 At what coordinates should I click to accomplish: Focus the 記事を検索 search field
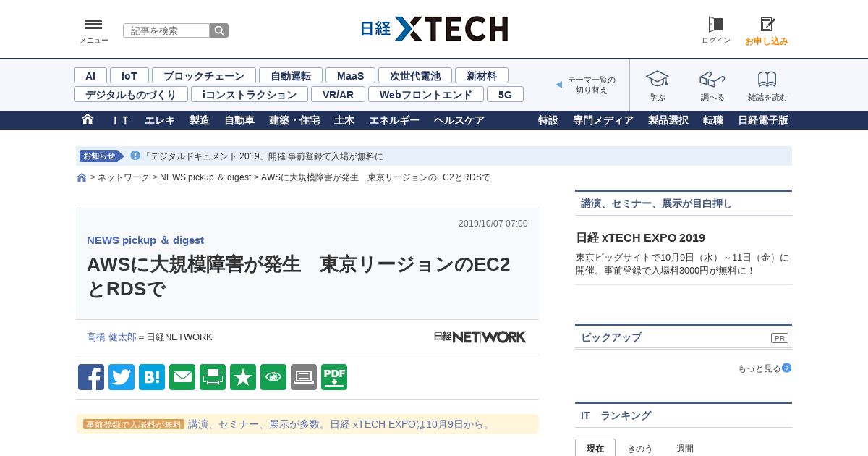click(166, 30)
